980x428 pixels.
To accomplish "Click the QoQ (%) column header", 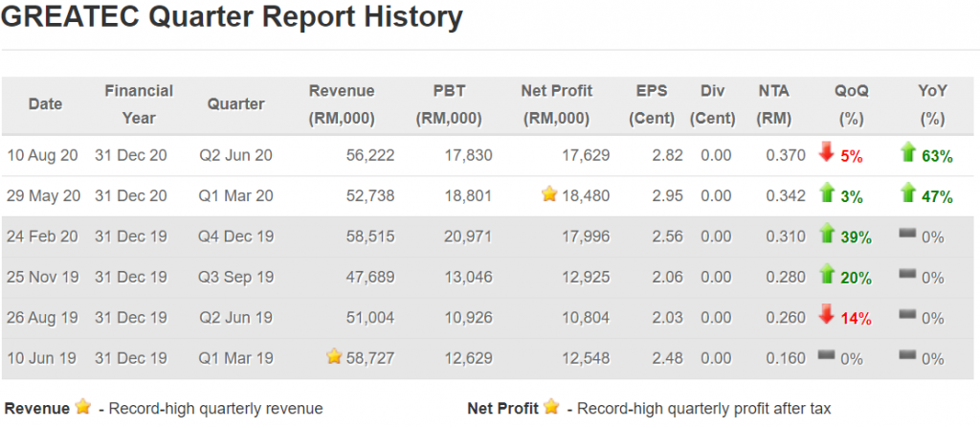I will click(x=851, y=104).
